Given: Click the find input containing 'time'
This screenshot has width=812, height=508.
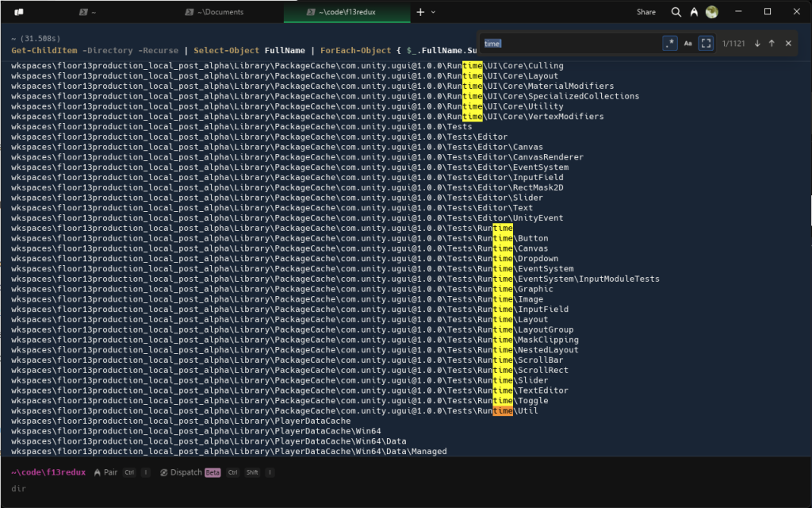Looking at the screenshot, I should tap(571, 44).
